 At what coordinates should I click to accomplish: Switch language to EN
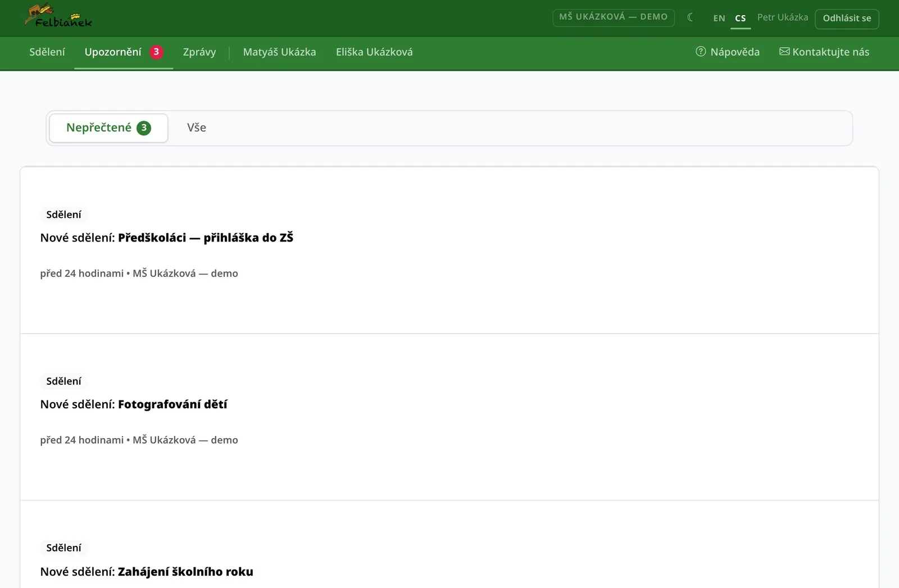point(719,18)
